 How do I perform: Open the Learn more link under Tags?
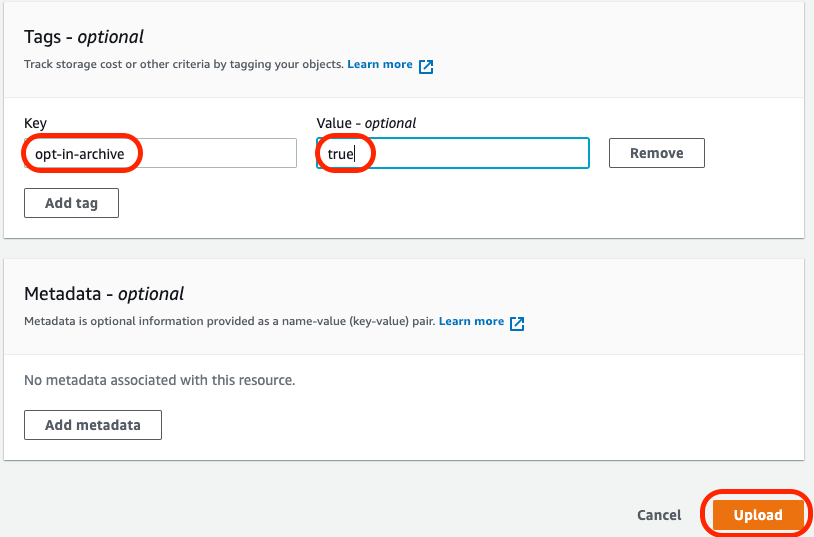coord(380,65)
